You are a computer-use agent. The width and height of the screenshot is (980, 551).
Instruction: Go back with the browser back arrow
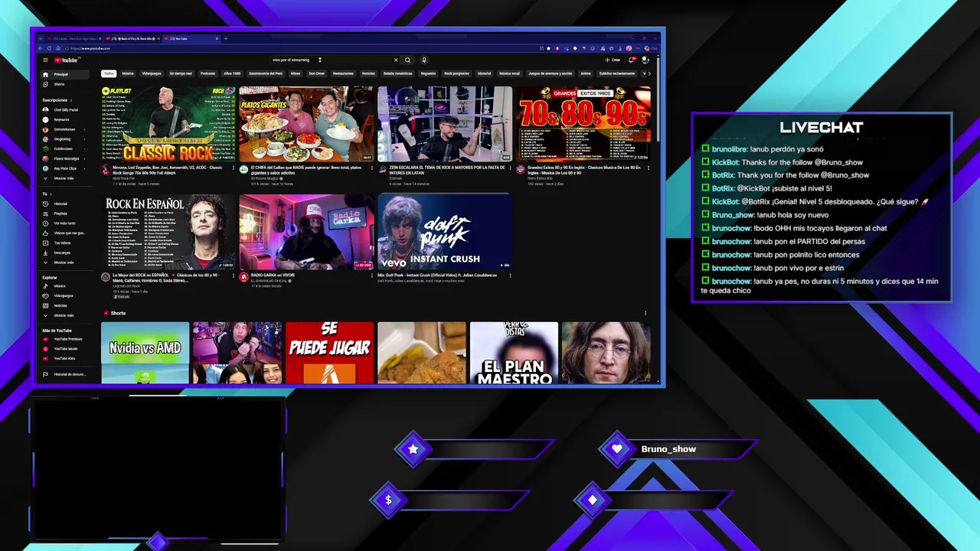[40, 48]
